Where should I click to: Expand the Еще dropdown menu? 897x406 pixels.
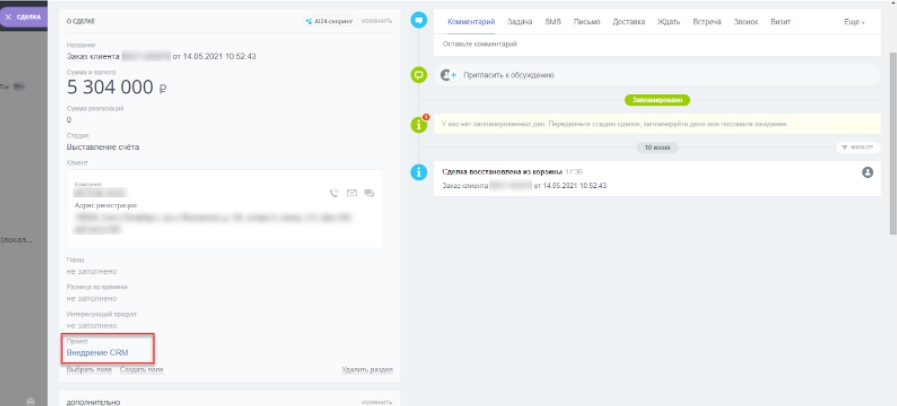(x=854, y=21)
